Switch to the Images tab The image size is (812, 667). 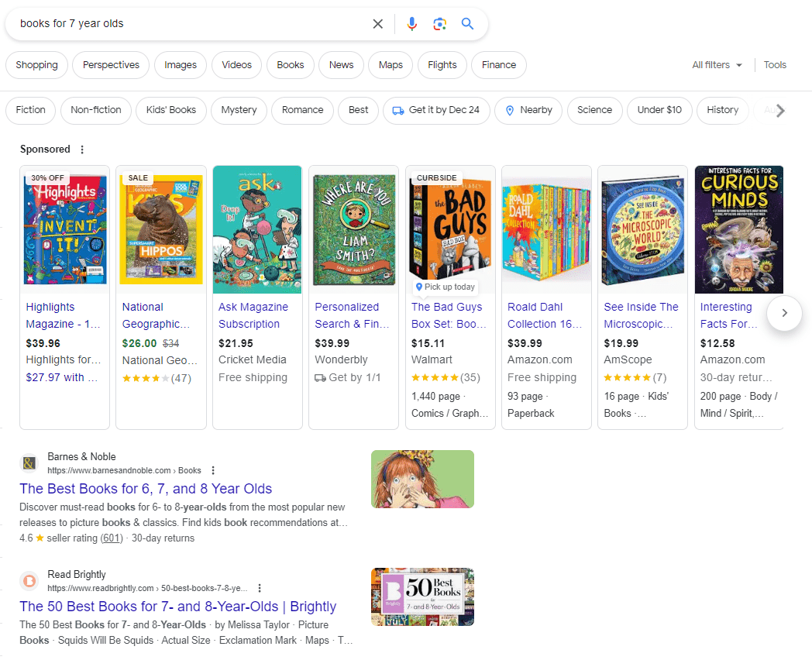pos(181,65)
